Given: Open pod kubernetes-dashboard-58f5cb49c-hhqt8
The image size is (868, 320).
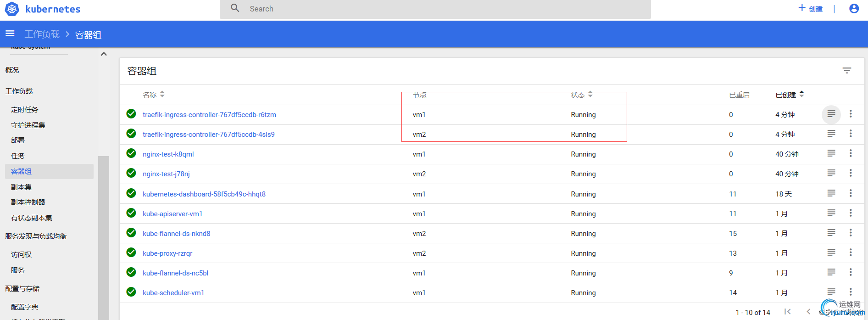Looking at the screenshot, I should point(204,194).
